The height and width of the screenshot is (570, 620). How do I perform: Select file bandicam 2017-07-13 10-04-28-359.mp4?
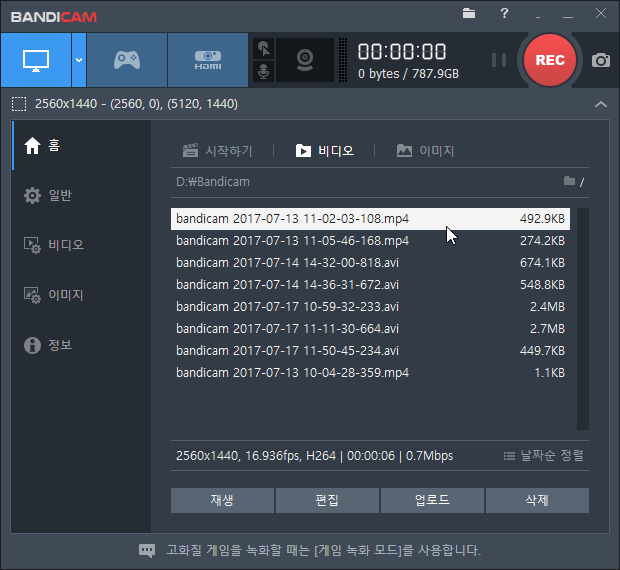(x=370, y=373)
